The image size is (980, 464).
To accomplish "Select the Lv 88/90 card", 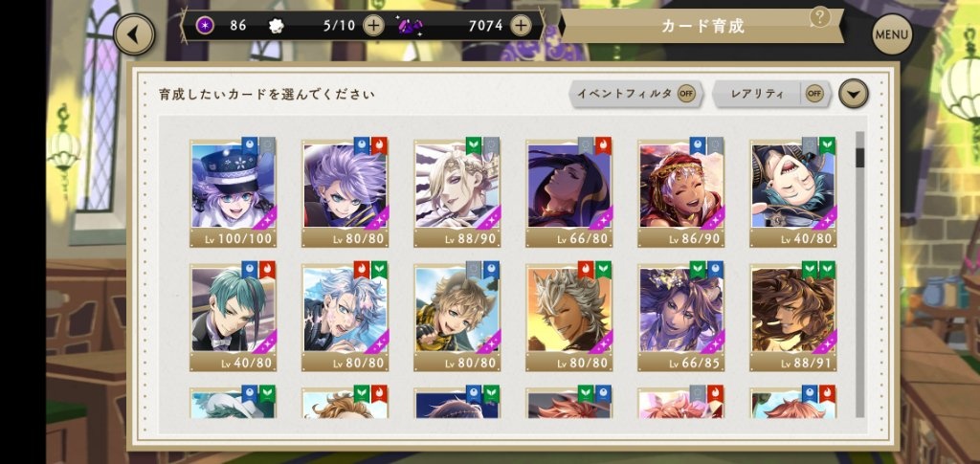I will (457, 191).
